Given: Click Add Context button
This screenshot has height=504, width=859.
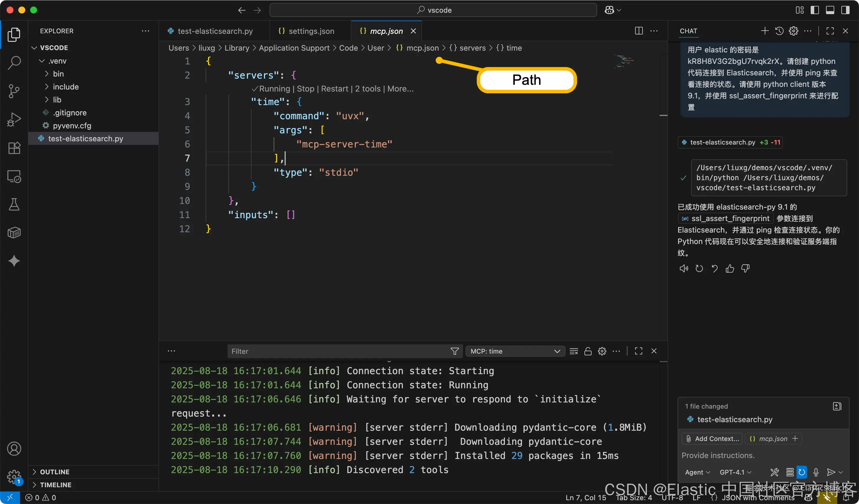Looking at the screenshot, I should pyautogui.click(x=712, y=439).
